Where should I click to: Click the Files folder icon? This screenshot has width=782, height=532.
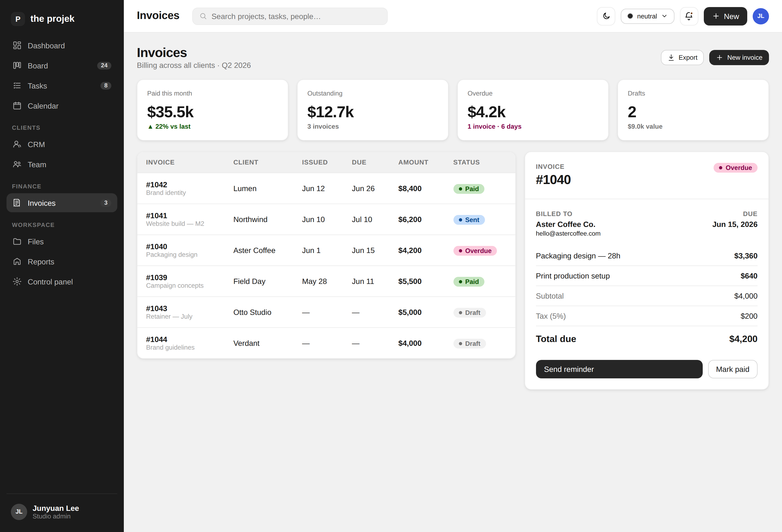tap(17, 242)
